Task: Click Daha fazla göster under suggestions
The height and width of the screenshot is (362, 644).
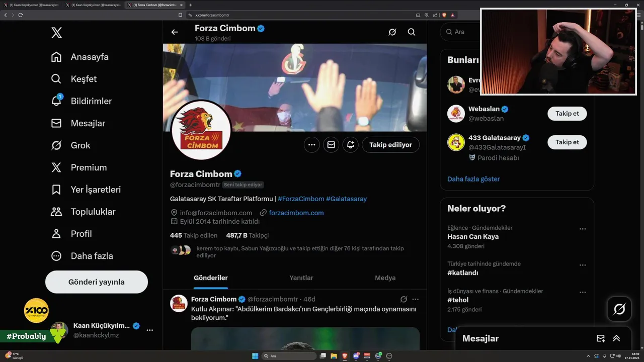Action: point(473,179)
